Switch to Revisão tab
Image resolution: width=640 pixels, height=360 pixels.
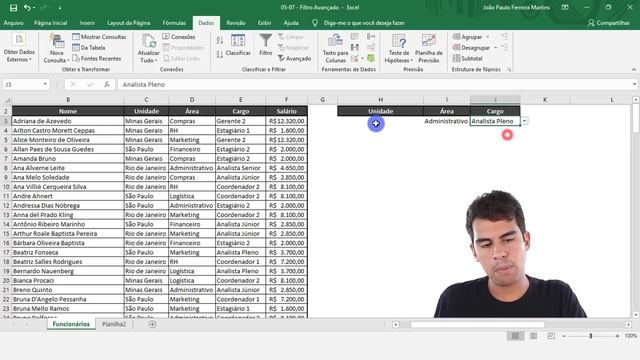pyautogui.click(x=236, y=23)
